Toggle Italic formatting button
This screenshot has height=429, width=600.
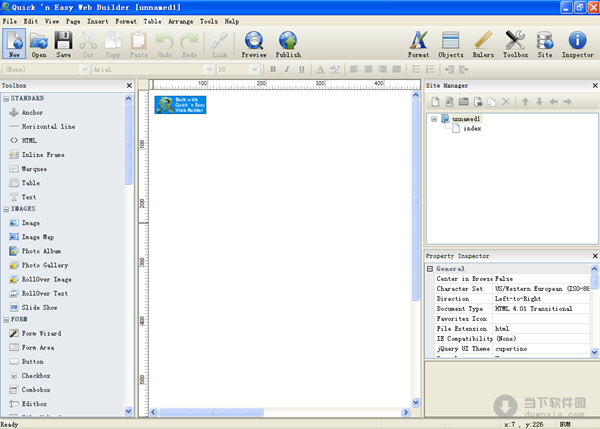[287, 69]
